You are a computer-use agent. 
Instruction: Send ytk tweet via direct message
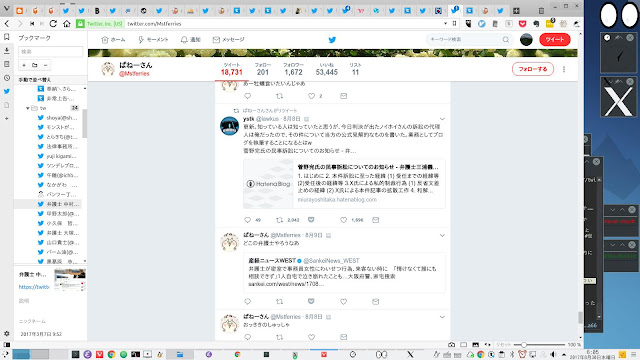coord(376,220)
